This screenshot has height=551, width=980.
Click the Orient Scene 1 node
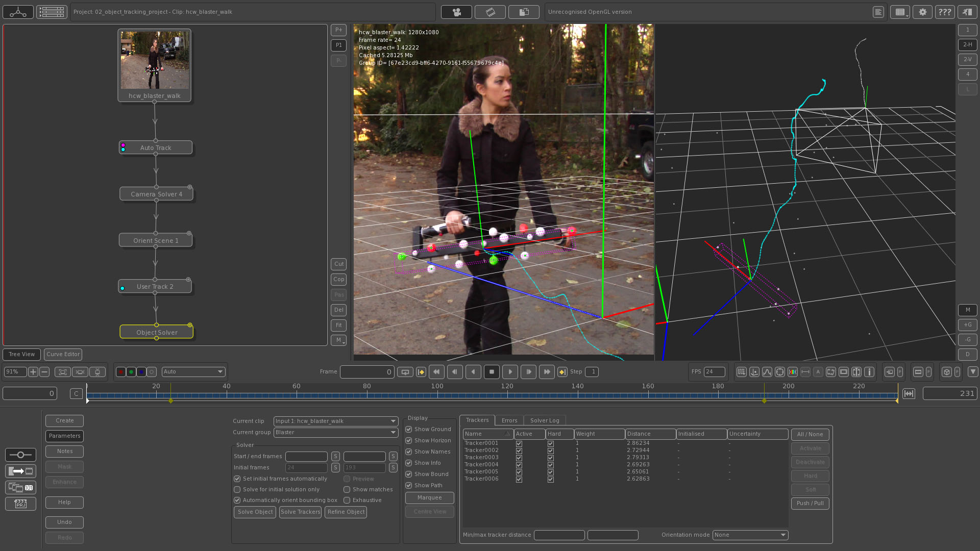156,240
